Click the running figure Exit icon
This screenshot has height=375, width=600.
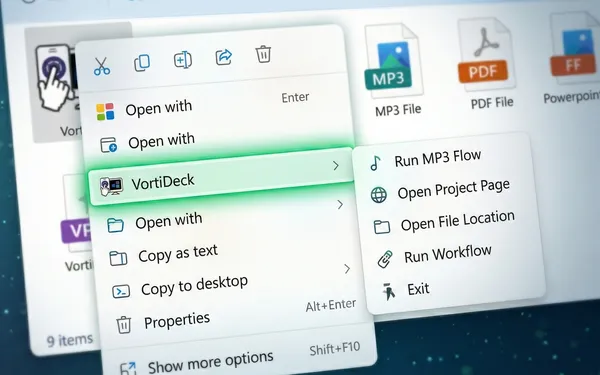[388, 292]
